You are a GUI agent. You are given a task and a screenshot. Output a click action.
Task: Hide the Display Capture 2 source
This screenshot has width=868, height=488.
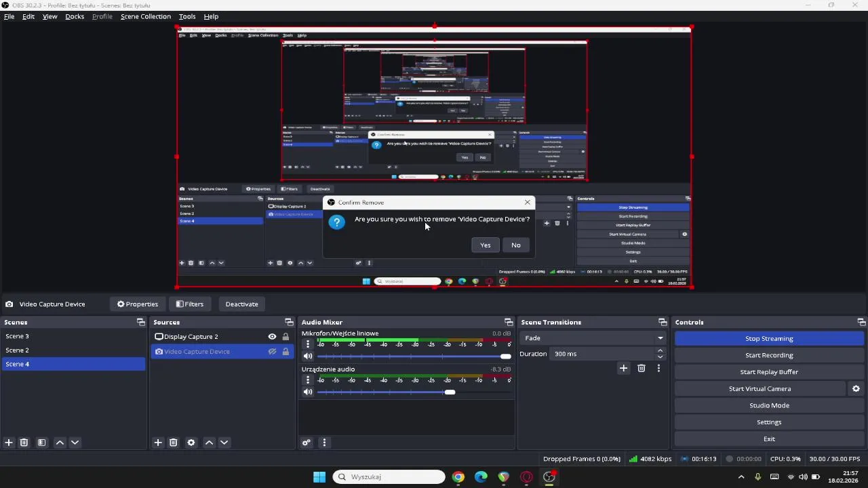pyautogui.click(x=272, y=337)
